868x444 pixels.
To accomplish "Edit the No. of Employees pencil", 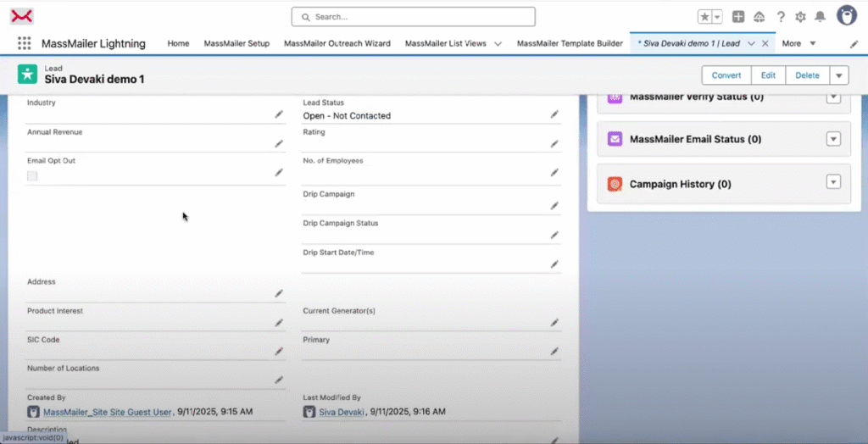I will (554, 172).
